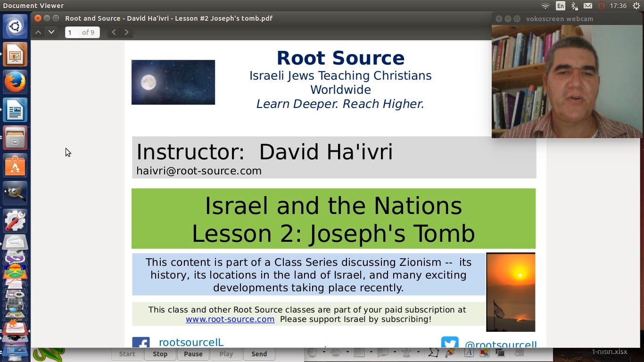Click the sunset photo in the document
This screenshot has width=644, height=362.
[511, 292]
